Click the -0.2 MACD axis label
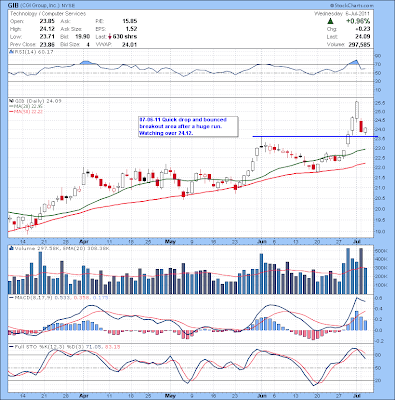 click(379, 341)
